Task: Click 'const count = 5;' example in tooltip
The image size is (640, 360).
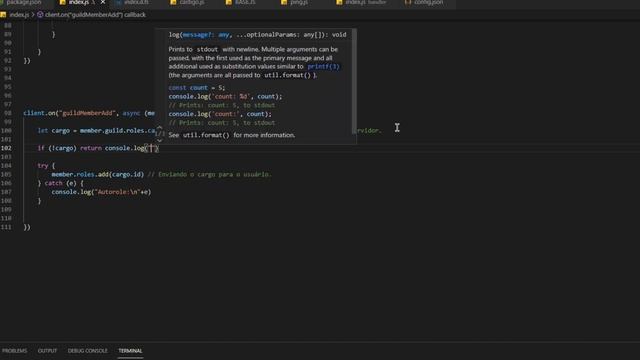Action: pyautogui.click(x=197, y=88)
